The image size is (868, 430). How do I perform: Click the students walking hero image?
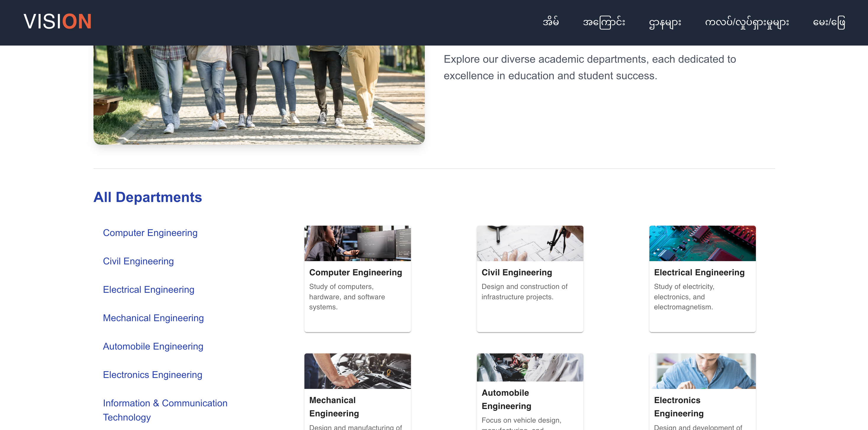pos(259,94)
